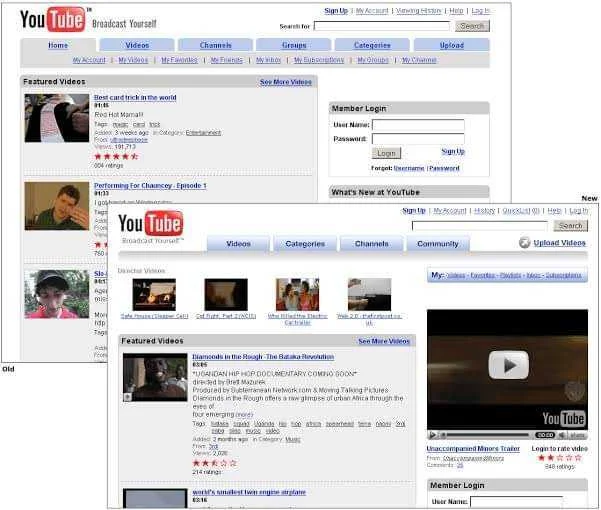
Task: Click Sign Up link in Member Login box
Action: (453, 152)
